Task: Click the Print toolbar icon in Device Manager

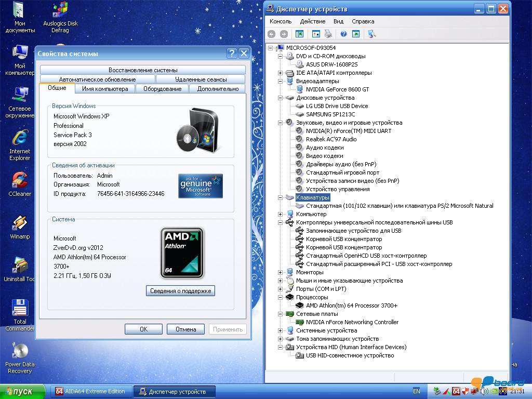Action: (328, 34)
